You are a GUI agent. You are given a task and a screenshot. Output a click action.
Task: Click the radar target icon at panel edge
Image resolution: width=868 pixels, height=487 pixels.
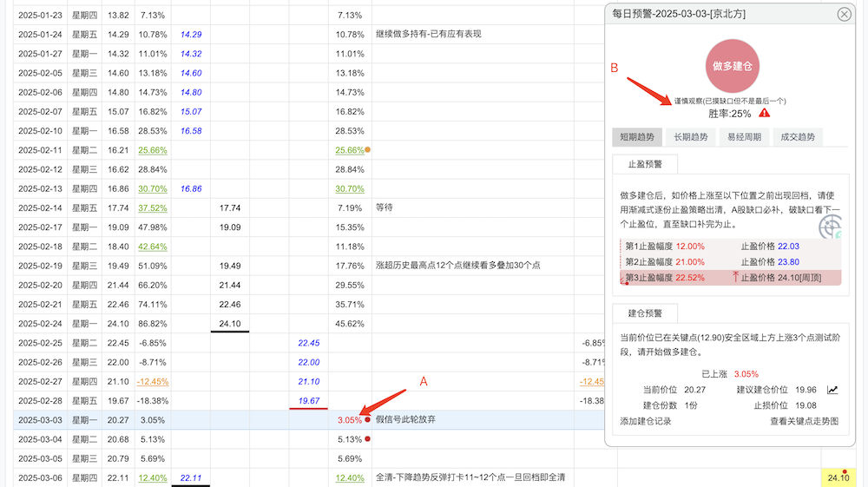point(831,226)
